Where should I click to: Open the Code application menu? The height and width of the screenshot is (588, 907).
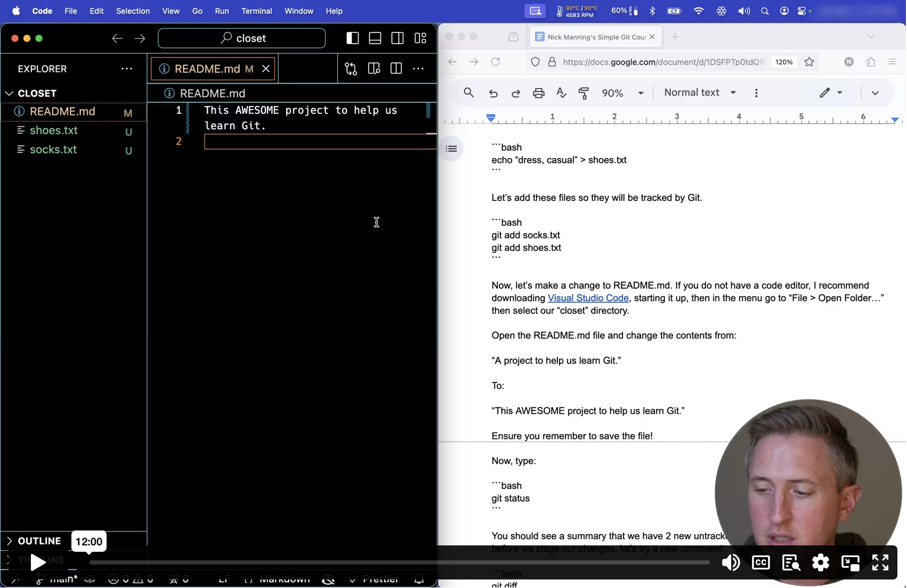tap(42, 11)
